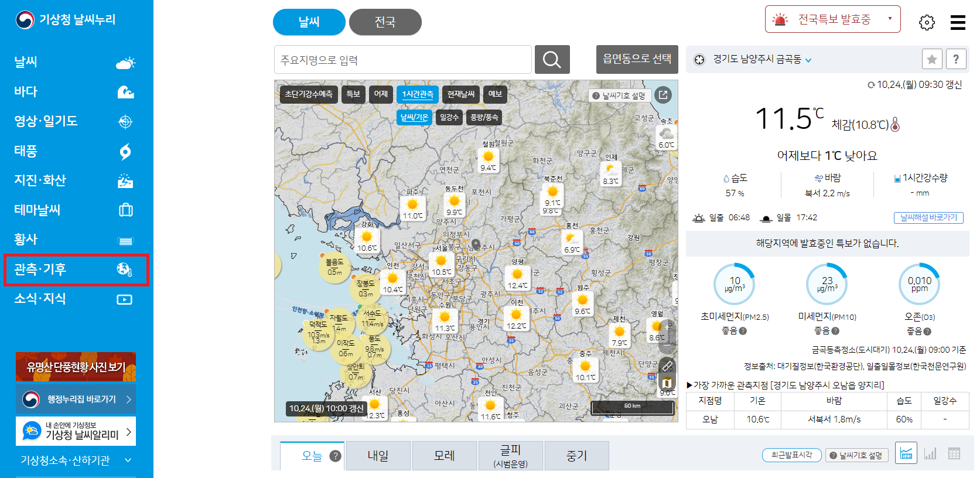Click the 초미세먼지 10 µg/m³ gauge

tap(735, 284)
